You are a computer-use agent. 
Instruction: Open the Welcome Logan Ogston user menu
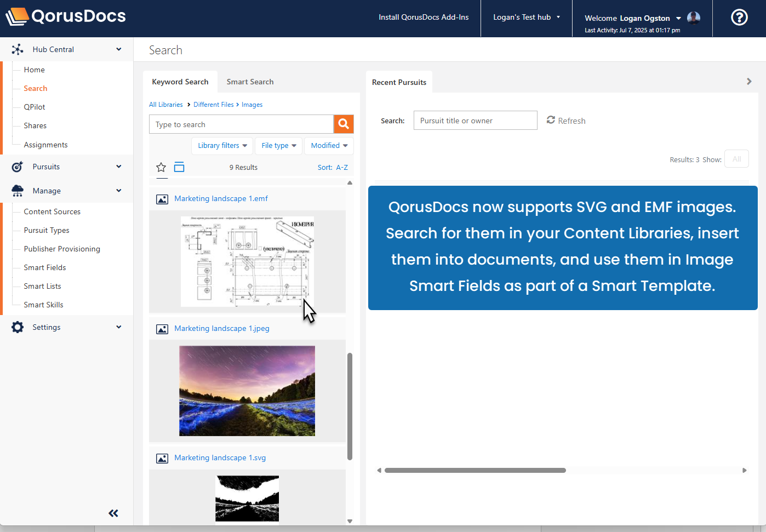632,18
